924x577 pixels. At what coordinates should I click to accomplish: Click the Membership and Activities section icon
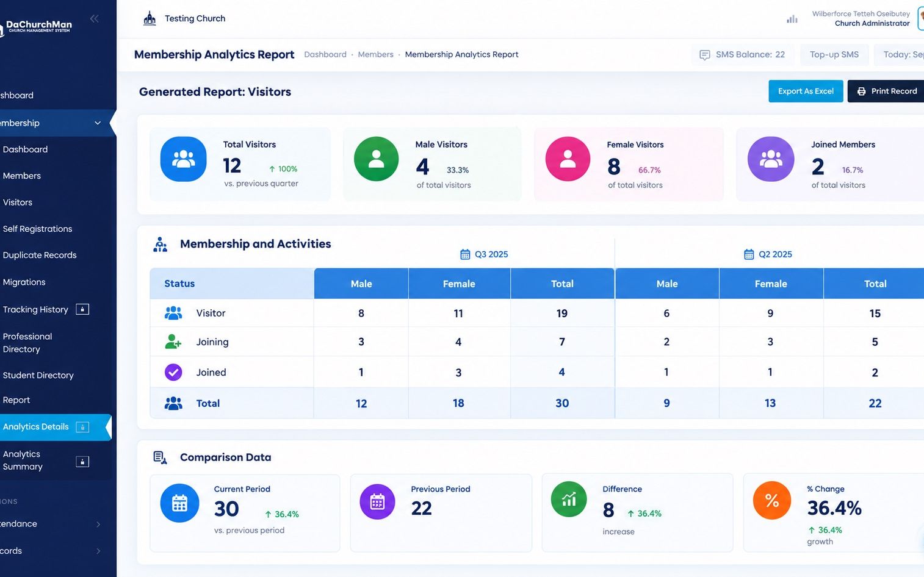[x=160, y=245]
